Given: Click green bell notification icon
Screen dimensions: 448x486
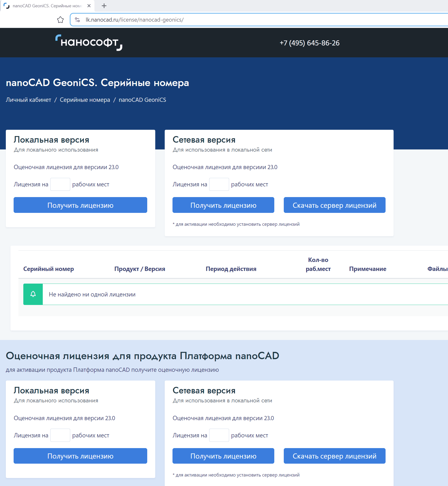Looking at the screenshot, I should (x=33, y=294).
